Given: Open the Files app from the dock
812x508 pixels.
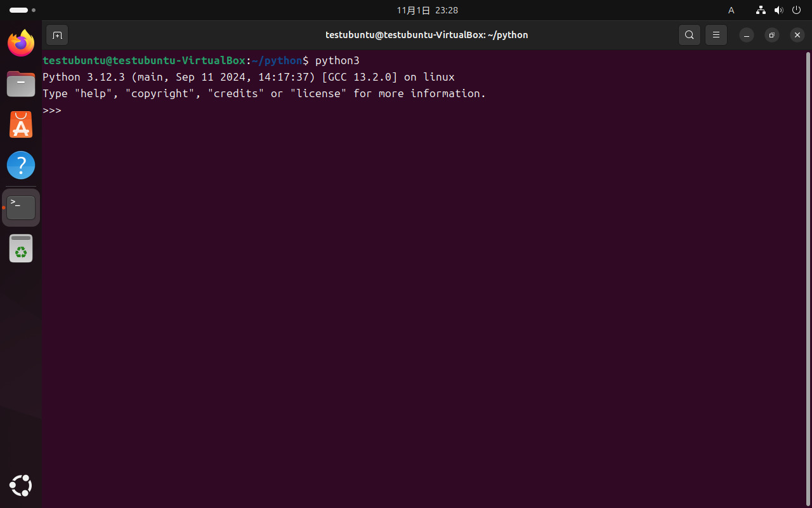Looking at the screenshot, I should coord(21,84).
